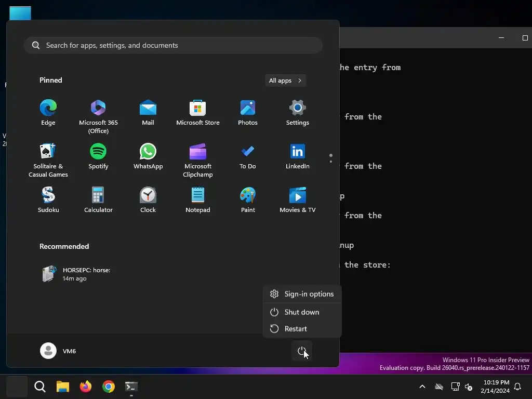The image size is (532, 399).
Task: Open Paint
Action: tap(248, 200)
